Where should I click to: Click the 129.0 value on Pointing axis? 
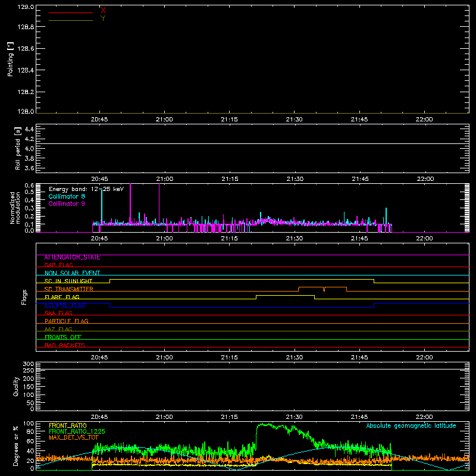pyautogui.click(x=26, y=7)
